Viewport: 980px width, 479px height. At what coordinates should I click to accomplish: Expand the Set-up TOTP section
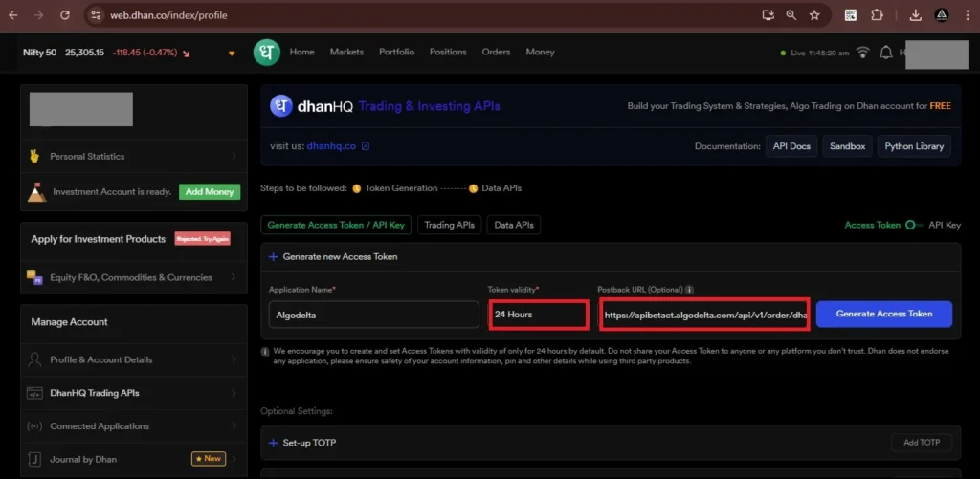pos(309,444)
